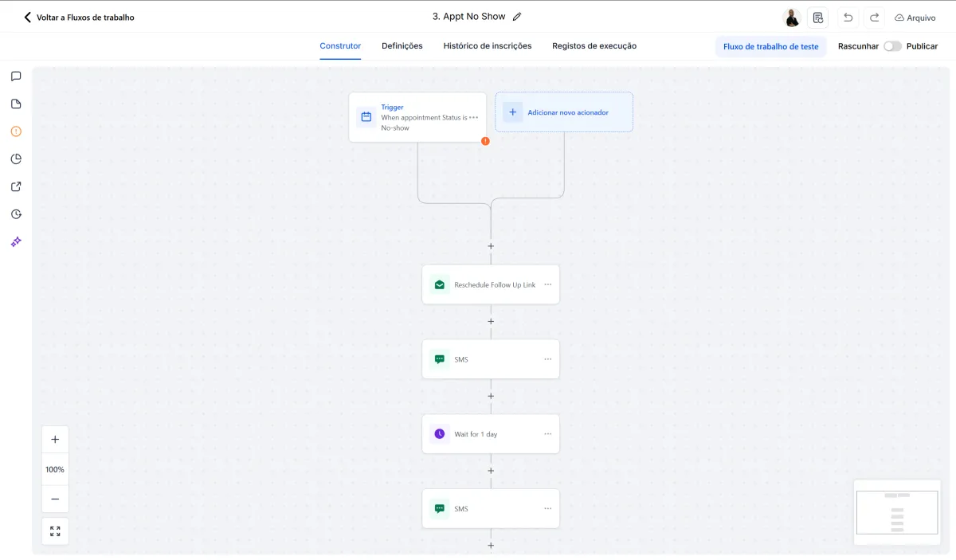
Task: Click the undo arrow icon
Action: pos(848,18)
